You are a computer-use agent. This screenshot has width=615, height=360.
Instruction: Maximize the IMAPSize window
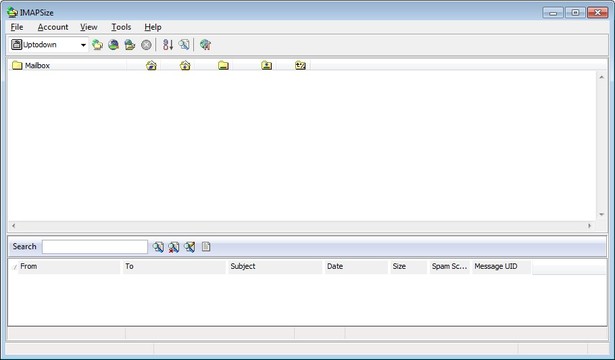pyautogui.click(x=575, y=13)
